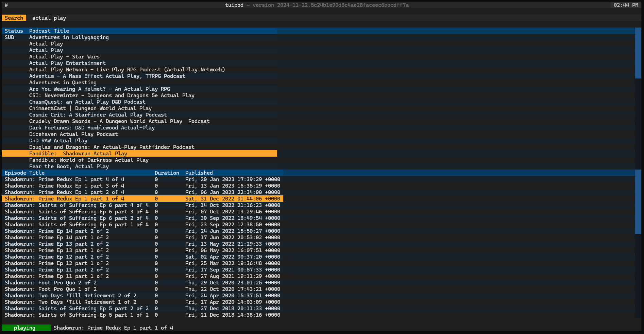This screenshot has width=644, height=334.
Task: Select Adventum – A Mass Effect Actual Play
Action: tap(139, 76)
